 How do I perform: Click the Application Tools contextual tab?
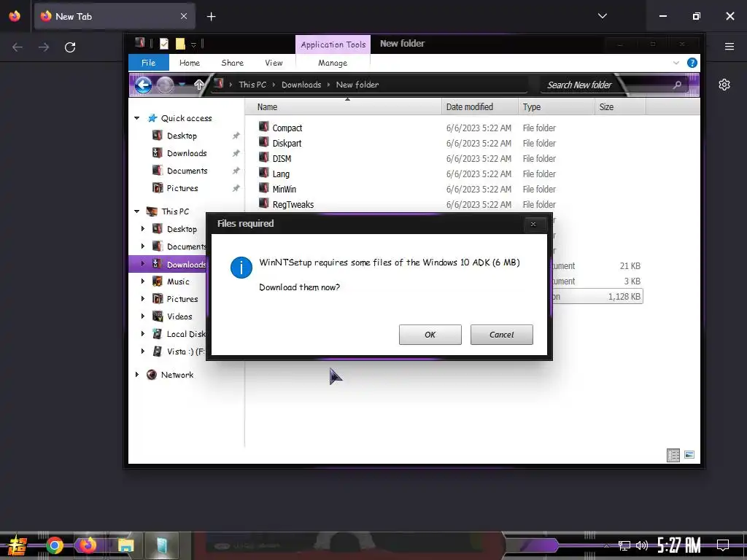(333, 44)
